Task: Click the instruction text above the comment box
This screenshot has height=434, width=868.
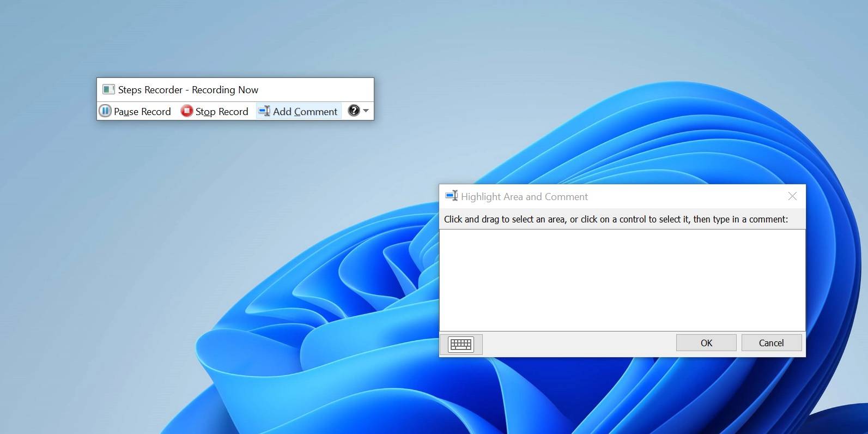Action: coord(616,219)
